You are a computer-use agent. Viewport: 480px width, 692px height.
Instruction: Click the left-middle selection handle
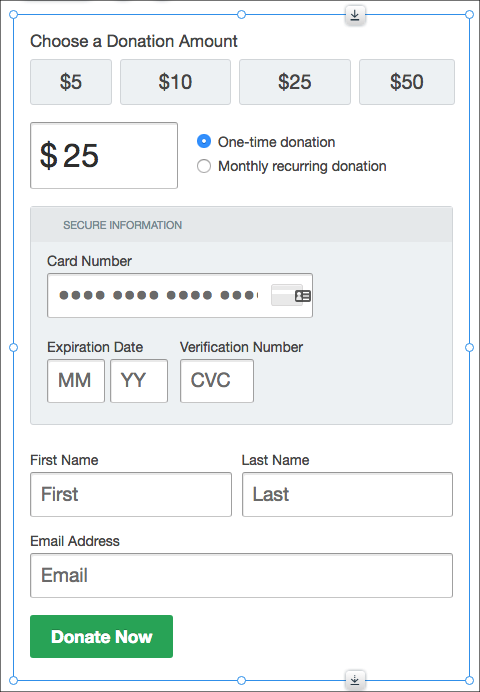point(14,348)
